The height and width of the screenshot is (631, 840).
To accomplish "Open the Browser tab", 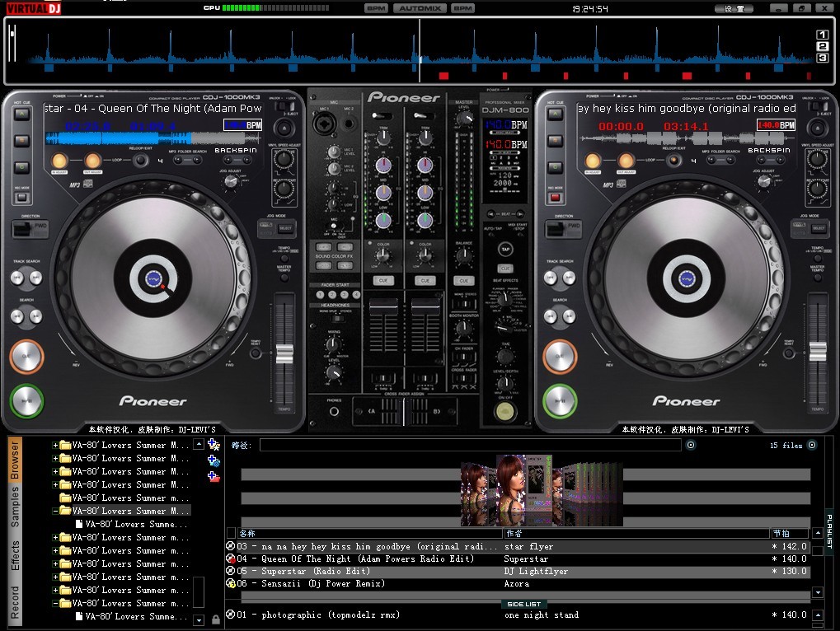I will coord(15,460).
